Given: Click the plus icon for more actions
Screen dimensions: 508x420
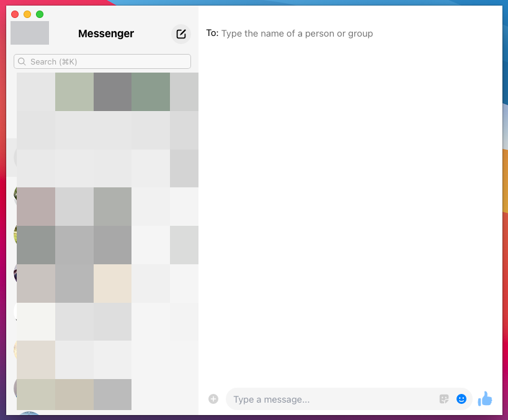Looking at the screenshot, I should [x=213, y=399].
